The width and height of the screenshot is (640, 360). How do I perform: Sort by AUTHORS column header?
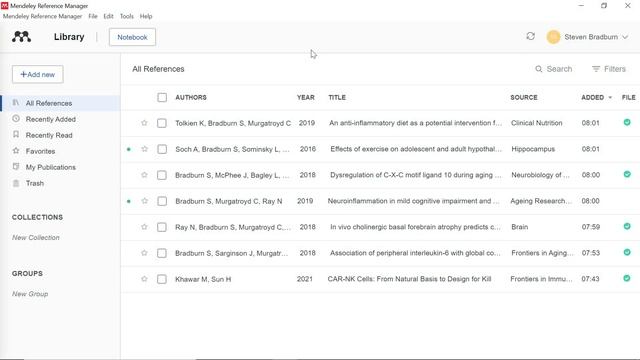(x=191, y=98)
